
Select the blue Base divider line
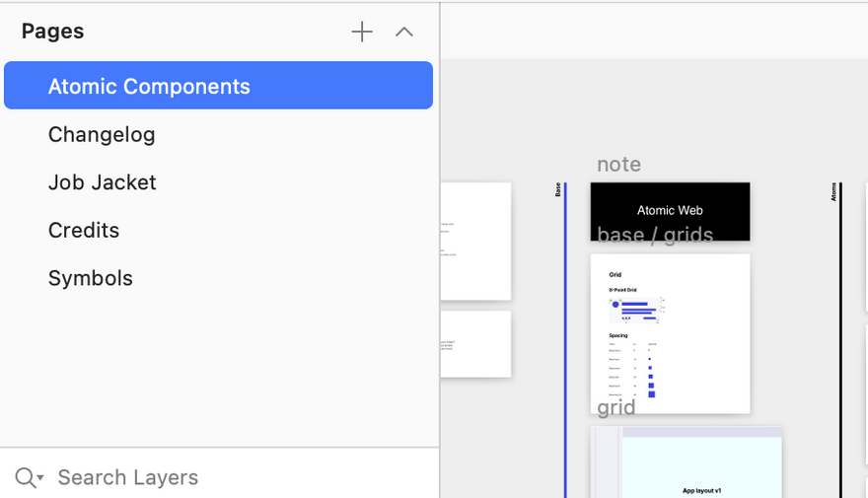point(565,340)
